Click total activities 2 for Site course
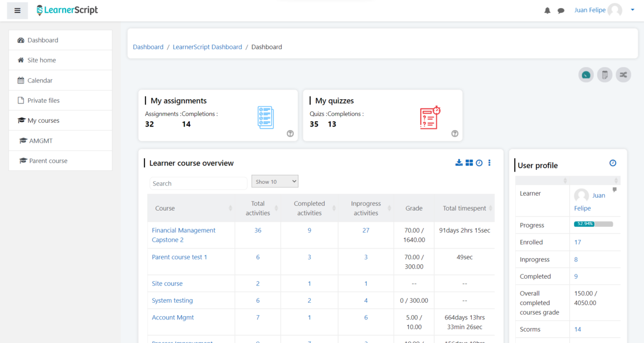Image resolution: width=644 pixels, height=343 pixels. point(258,284)
